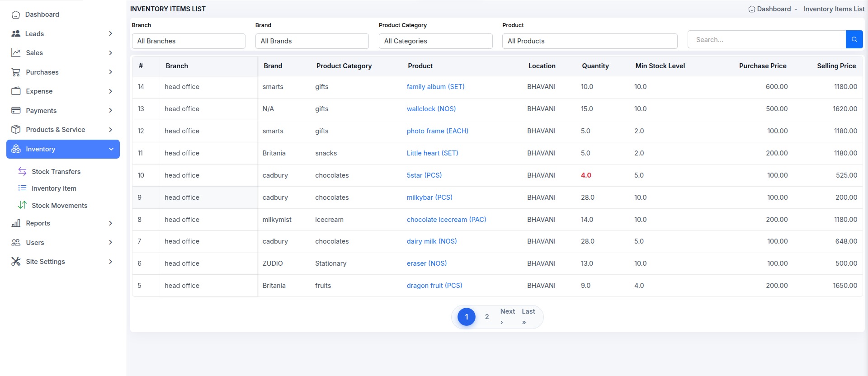Click the Dashboard breadcrumb link
868x376 pixels.
tap(773, 9)
